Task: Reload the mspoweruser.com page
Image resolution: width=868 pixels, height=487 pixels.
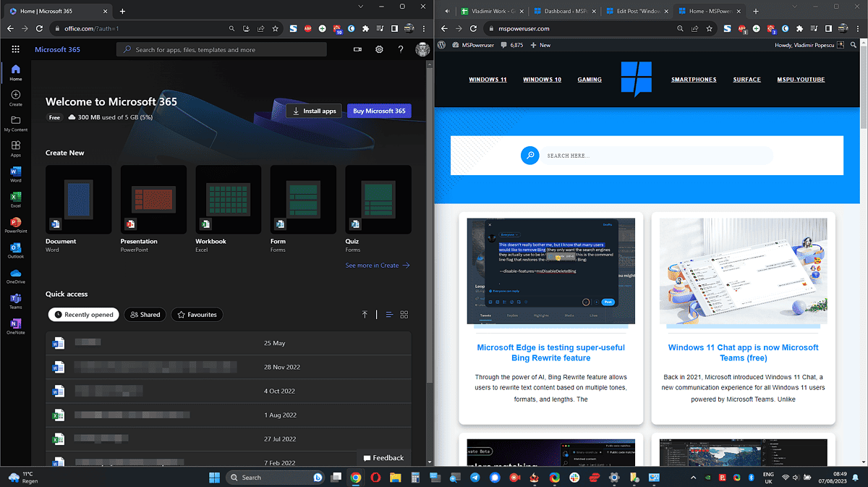Action: coord(473,29)
